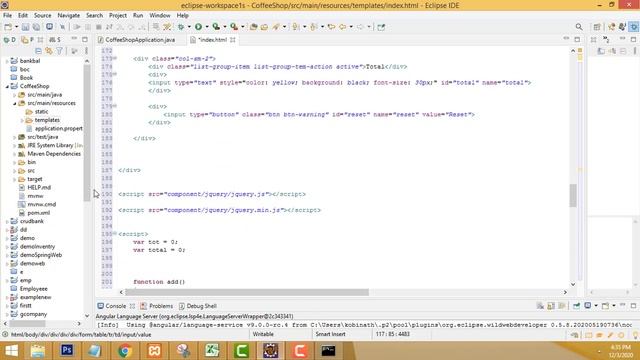Click the External Tools run icon

[234, 27]
